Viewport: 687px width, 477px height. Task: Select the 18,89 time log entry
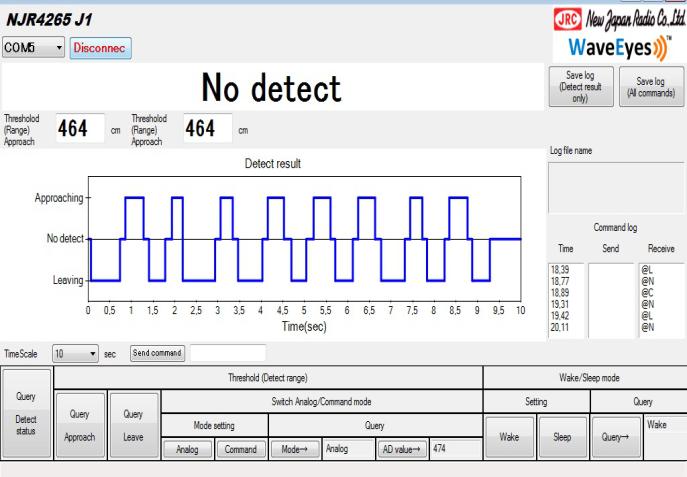pos(560,293)
